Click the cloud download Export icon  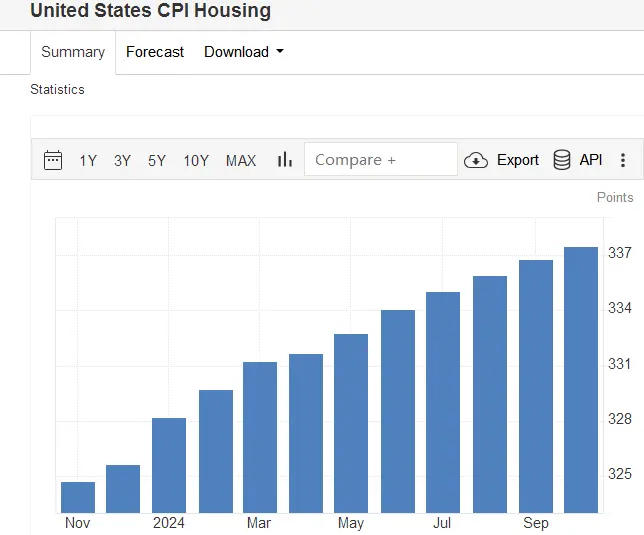coord(476,160)
